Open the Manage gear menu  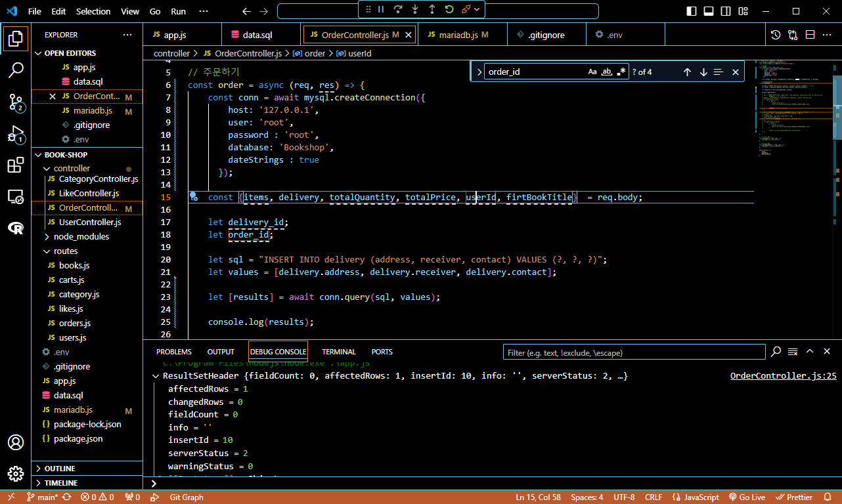16,474
